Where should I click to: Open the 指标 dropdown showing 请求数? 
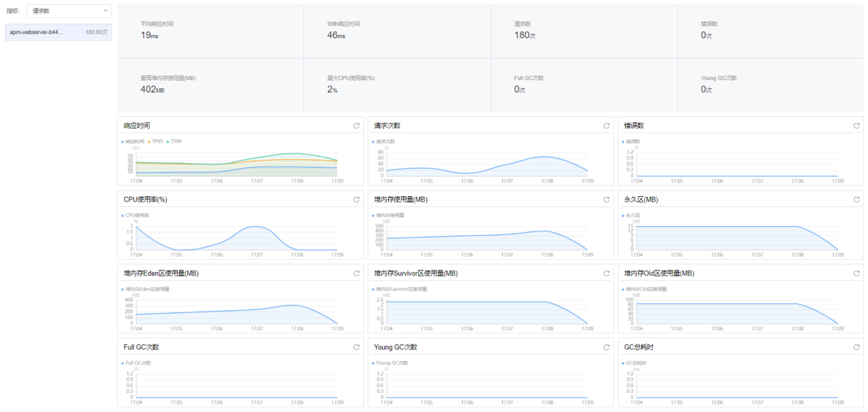coord(69,11)
